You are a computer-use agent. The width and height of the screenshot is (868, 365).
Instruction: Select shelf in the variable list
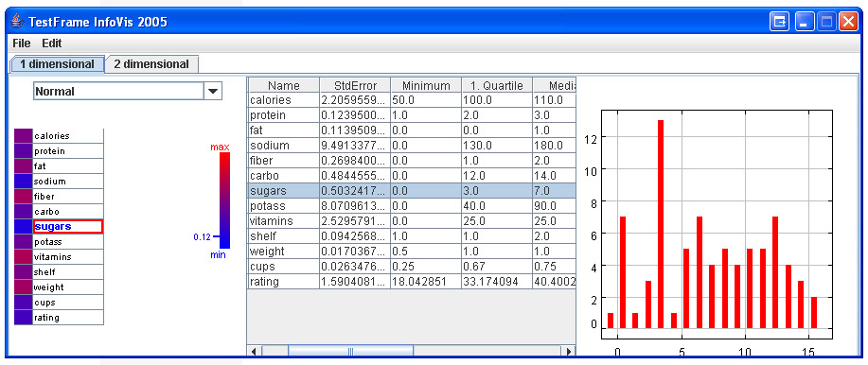[68, 272]
